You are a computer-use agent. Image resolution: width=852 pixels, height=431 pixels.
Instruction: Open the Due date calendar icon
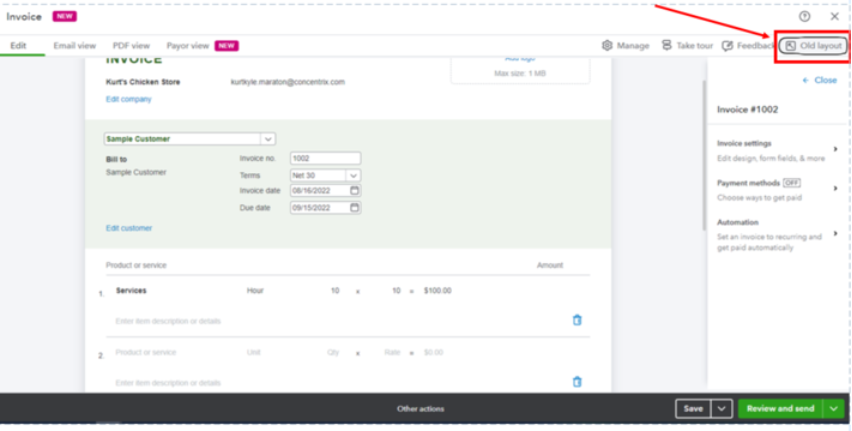click(x=354, y=207)
